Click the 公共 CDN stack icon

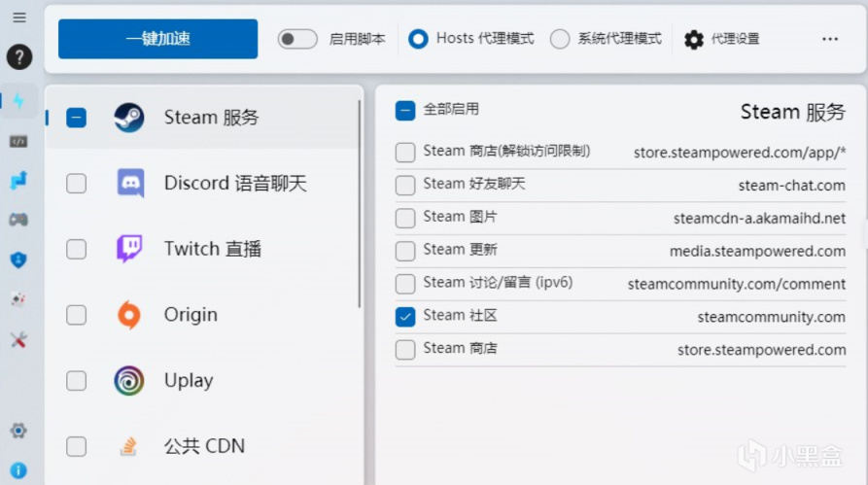128,446
